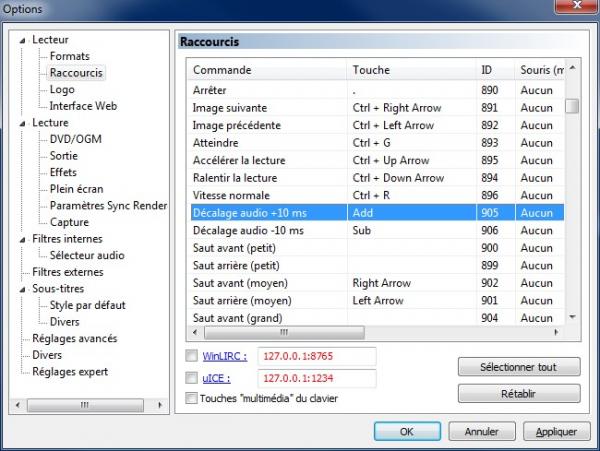Viewport: 600px width, 451px height.
Task: Enable the WinLIRC checkbox
Action: [x=192, y=356]
